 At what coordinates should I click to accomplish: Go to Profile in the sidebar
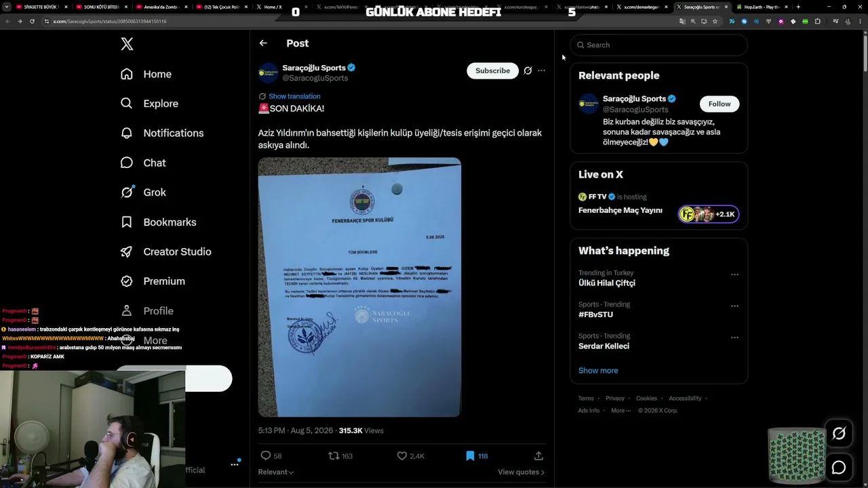(x=146, y=310)
